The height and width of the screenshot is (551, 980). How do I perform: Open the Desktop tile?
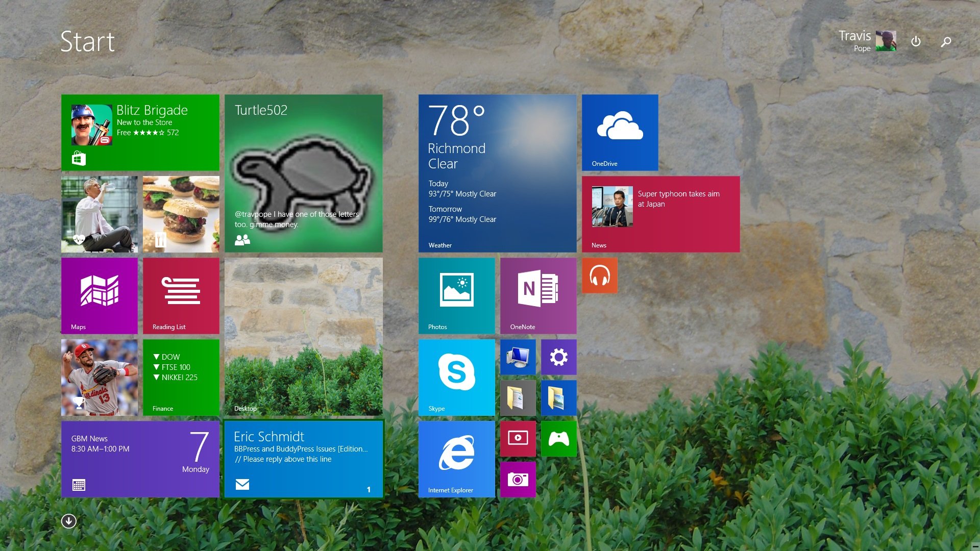[304, 337]
